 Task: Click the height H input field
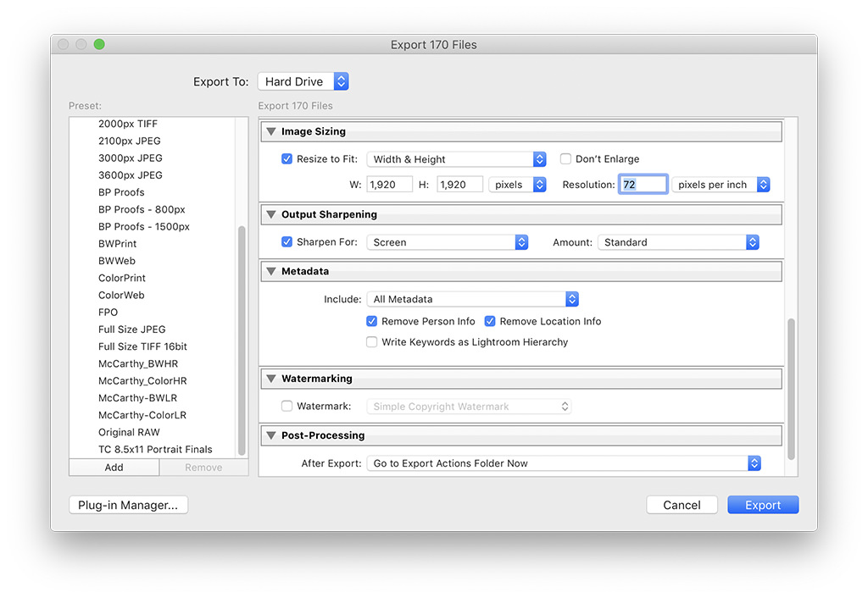(x=460, y=185)
